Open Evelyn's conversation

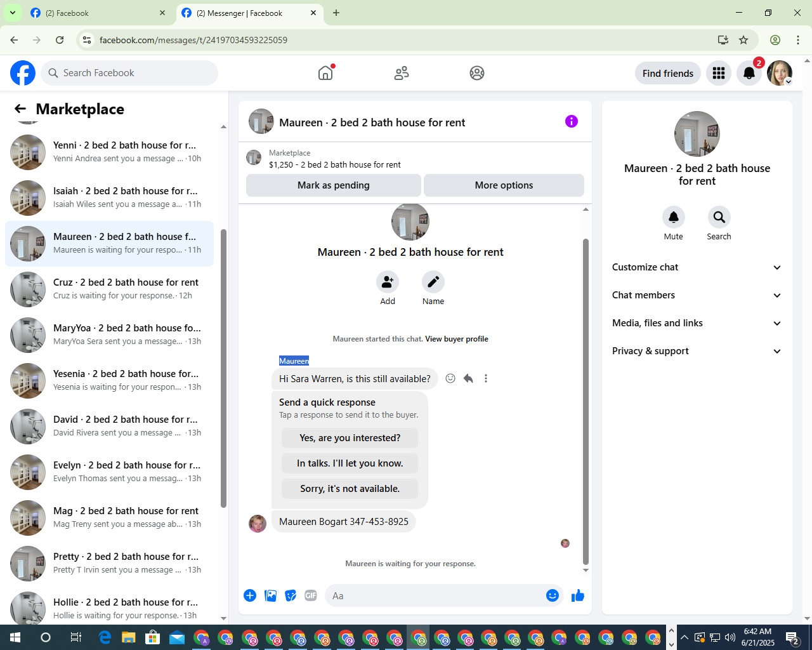coord(109,472)
